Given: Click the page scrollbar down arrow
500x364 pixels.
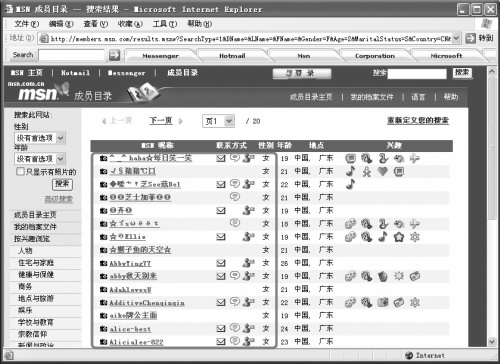Looking at the screenshot, I should coord(492,341).
